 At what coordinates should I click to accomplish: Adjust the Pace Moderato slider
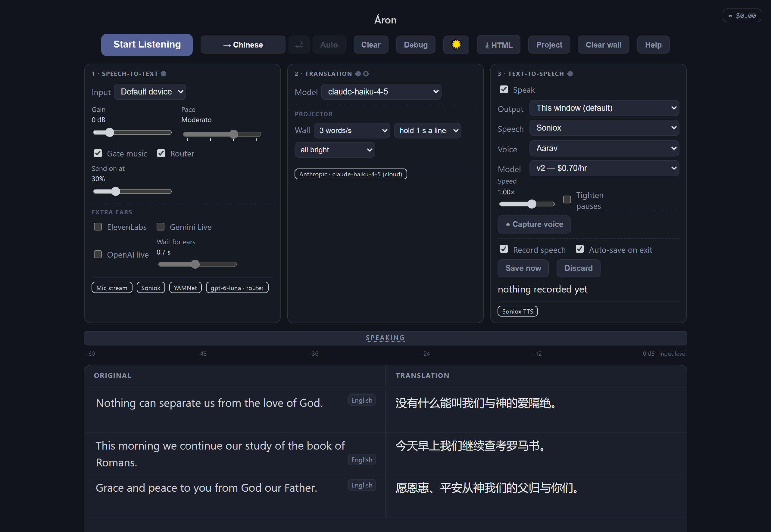[x=222, y=134]
